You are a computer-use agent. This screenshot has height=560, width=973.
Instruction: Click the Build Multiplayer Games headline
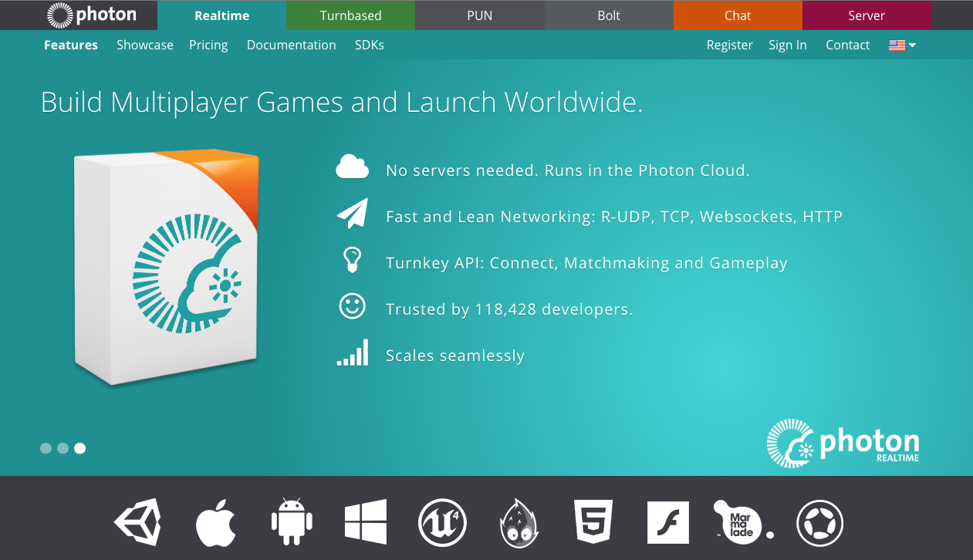342,102
